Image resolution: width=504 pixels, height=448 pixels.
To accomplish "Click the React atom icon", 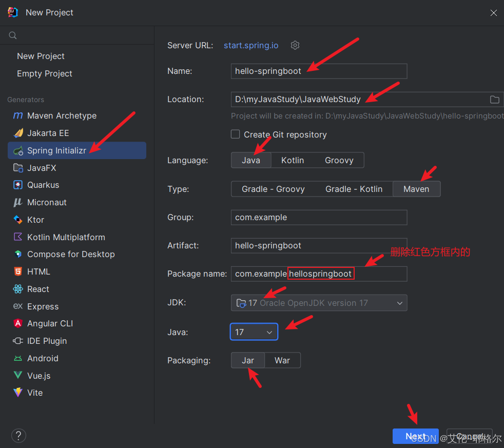I will tap(18, 289).
